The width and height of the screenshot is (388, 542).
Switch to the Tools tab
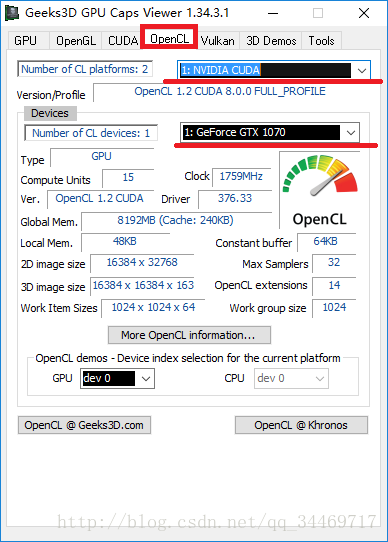click(322, 41)
